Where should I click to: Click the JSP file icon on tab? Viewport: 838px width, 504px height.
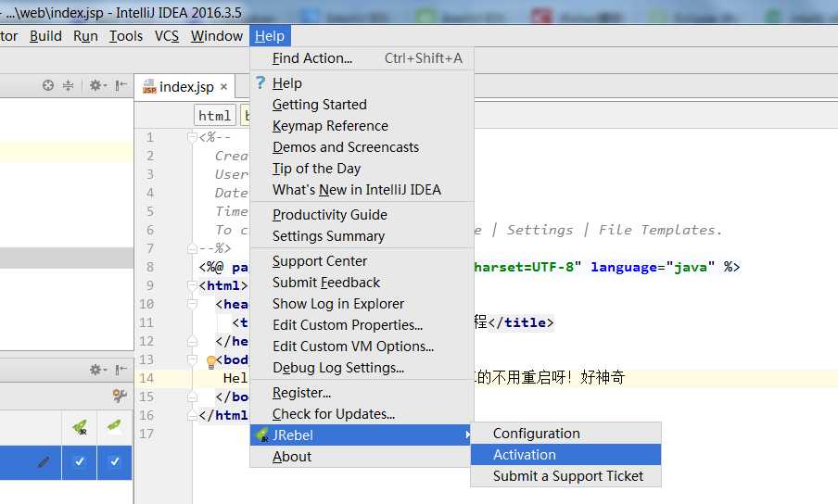point(149,86)
